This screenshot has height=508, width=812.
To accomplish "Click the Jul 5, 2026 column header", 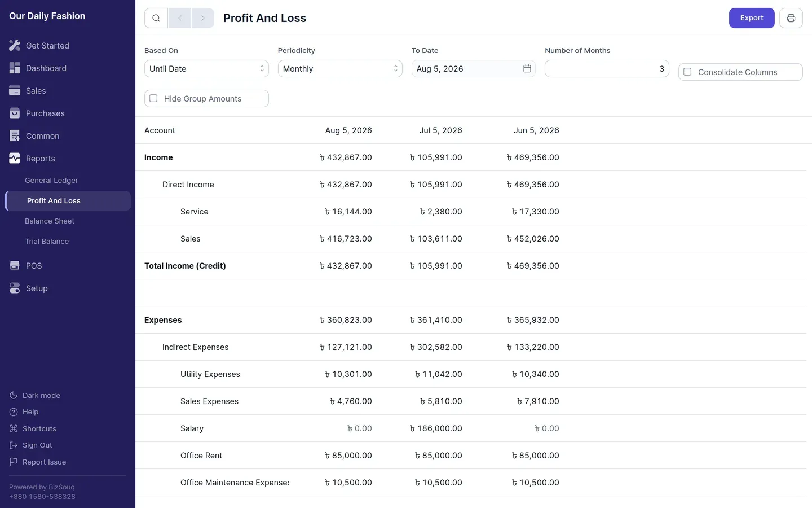I will (441, 130).
